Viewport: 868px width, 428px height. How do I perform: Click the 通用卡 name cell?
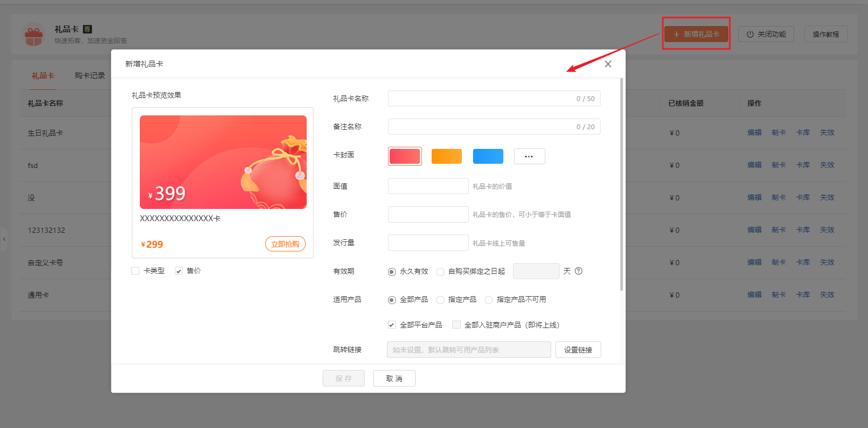[x=38, y=295]
